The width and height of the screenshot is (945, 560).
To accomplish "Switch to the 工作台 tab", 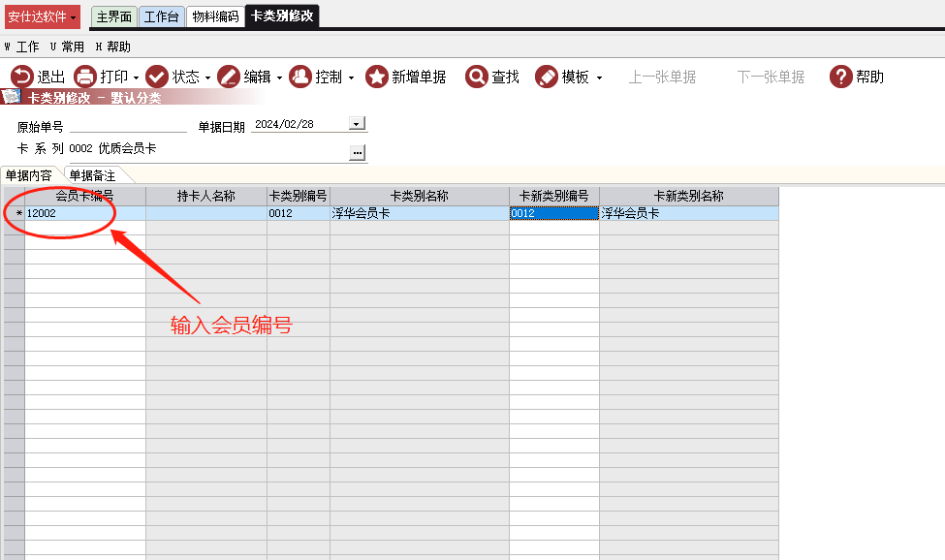I will [162, 16].
